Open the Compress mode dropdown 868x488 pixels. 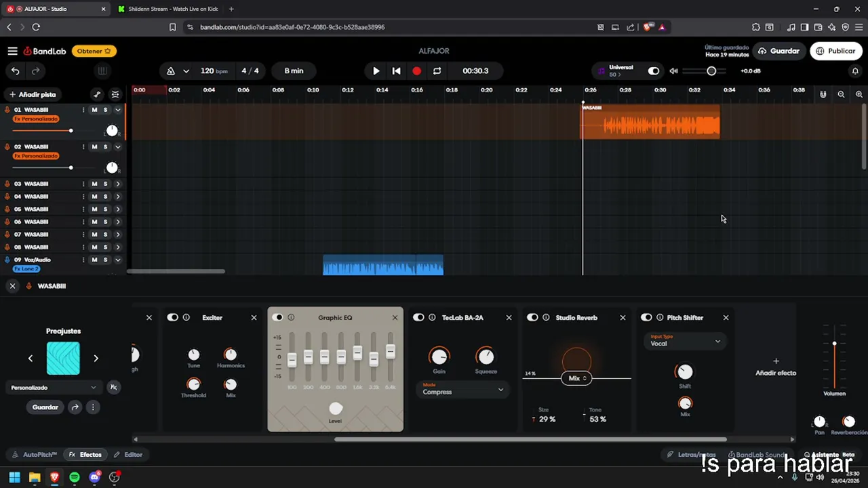[x=463, y=389]
